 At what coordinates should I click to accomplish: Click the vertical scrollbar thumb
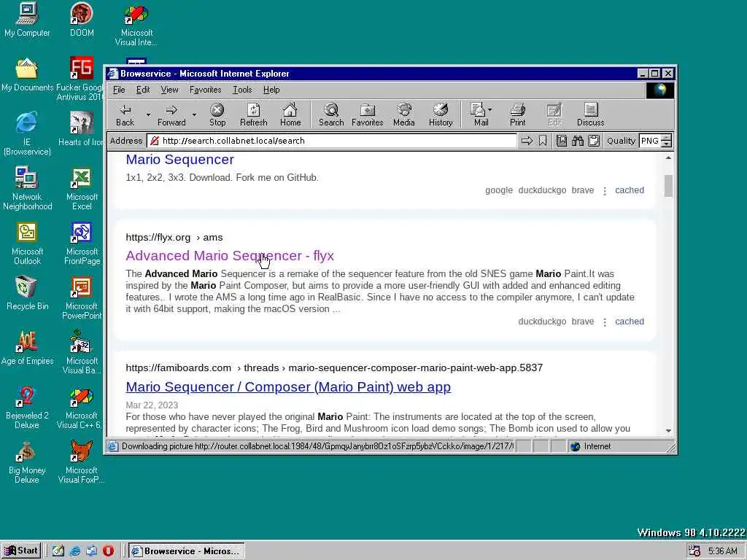tap(668, 186)
